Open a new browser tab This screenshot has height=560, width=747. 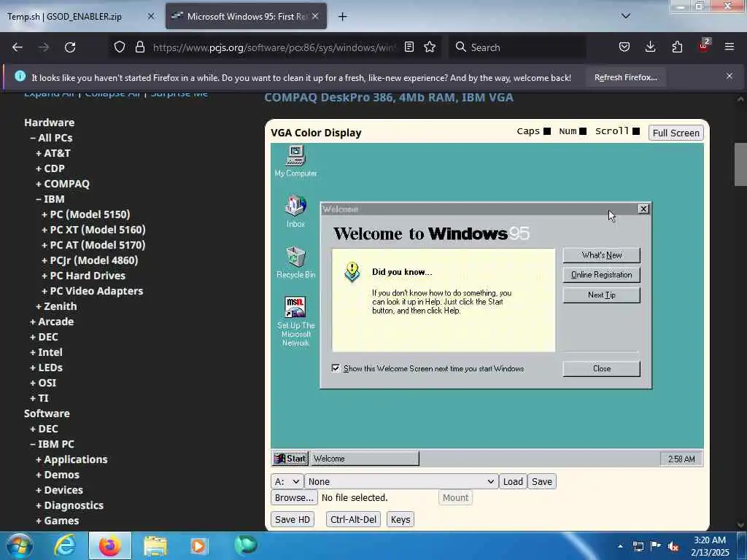tap(343, 17)
